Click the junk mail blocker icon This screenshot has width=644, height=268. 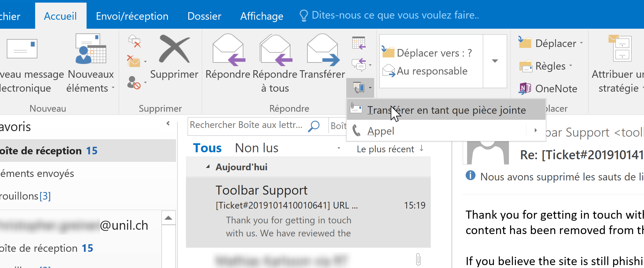point(134,83)
